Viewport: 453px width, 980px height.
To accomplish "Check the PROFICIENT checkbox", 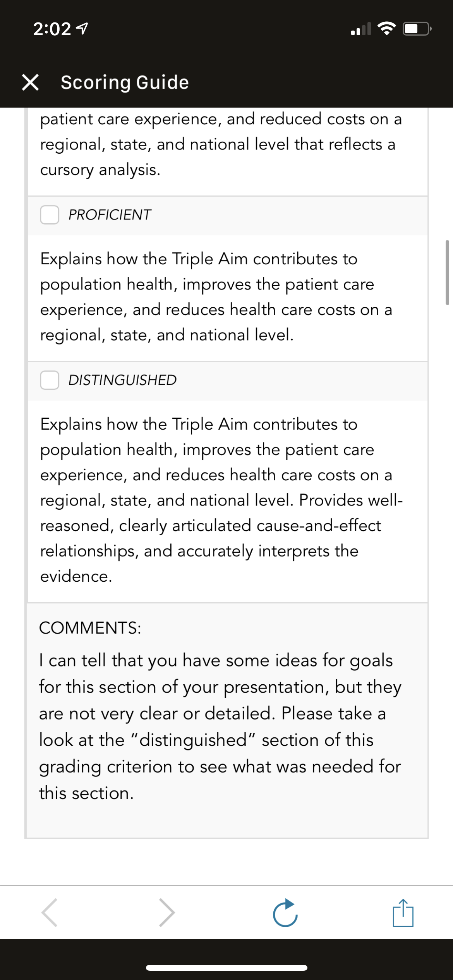I will (50, 215).
